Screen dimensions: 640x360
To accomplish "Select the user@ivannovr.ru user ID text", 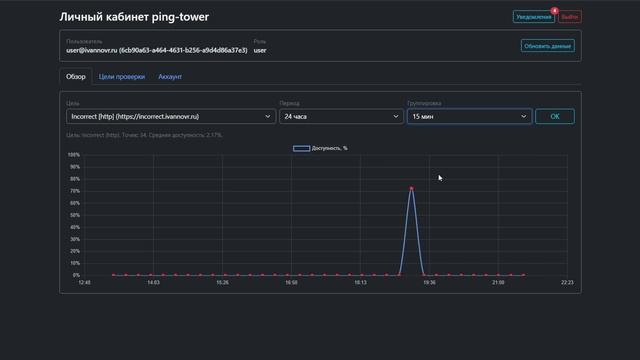I will click(157, 50).
